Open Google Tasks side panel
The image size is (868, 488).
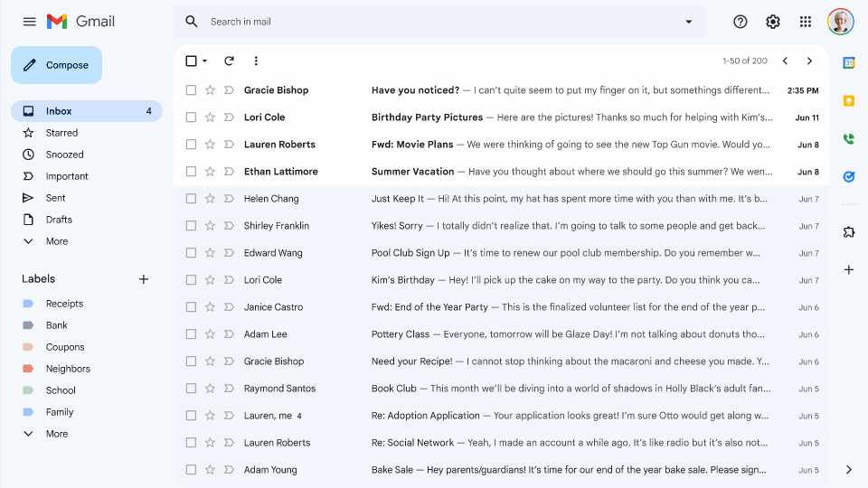coord(848,176)
